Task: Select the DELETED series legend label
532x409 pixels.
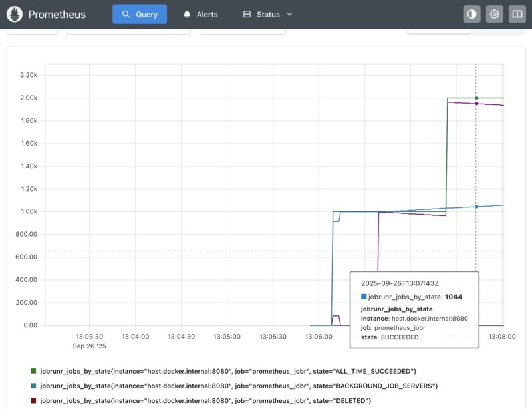Action: [205, 401]
